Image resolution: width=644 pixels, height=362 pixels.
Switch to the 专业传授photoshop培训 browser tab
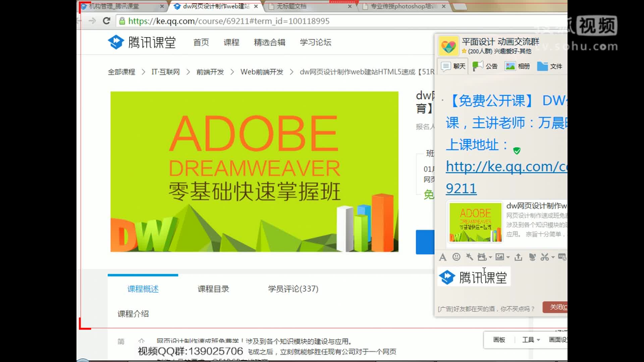404,6
